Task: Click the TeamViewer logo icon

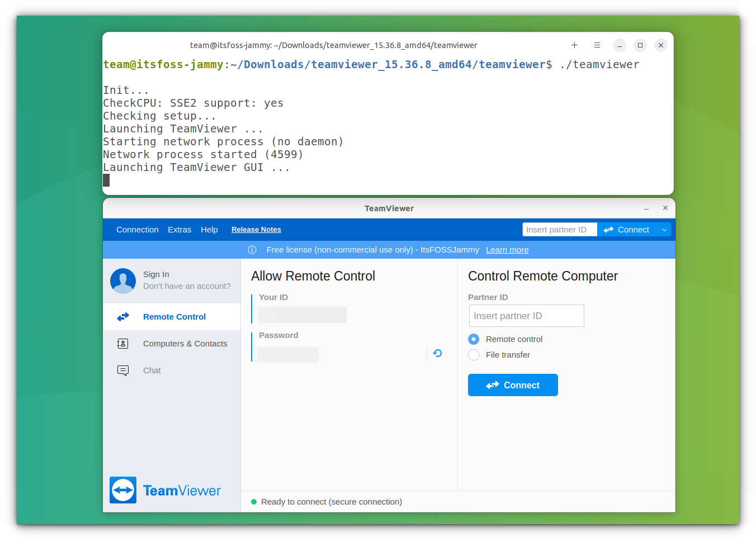Action: [x=123, y=490]
